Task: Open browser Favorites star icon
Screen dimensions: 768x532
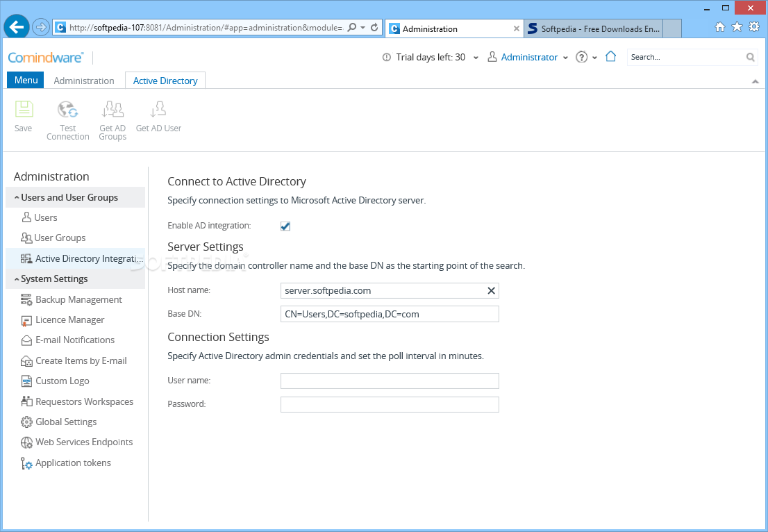Action: click(737, 27)
